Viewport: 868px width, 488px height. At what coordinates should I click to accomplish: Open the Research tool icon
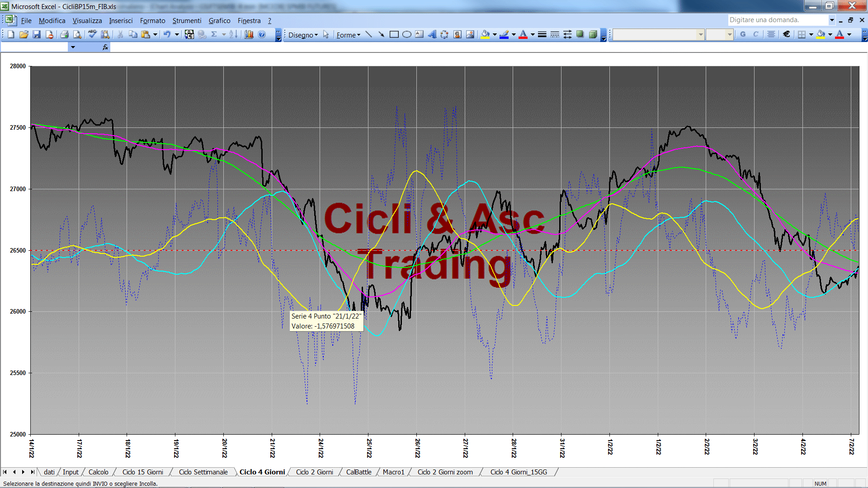pos(105,34)
